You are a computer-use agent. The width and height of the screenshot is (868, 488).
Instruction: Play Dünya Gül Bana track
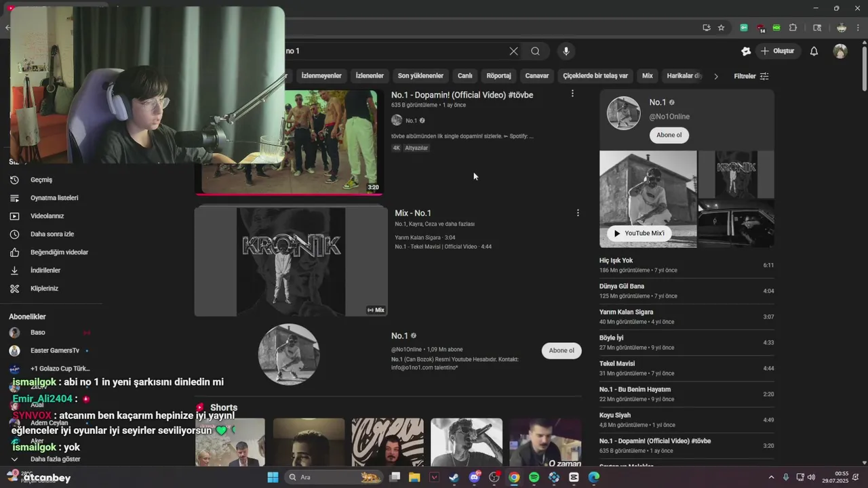[x=686, y=291]
